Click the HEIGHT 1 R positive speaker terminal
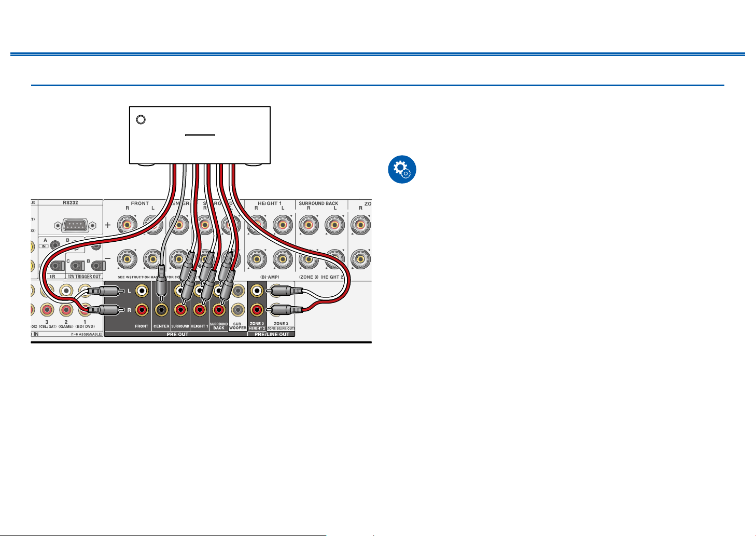The width and height of the screenshot is (756, 536). 257,226
